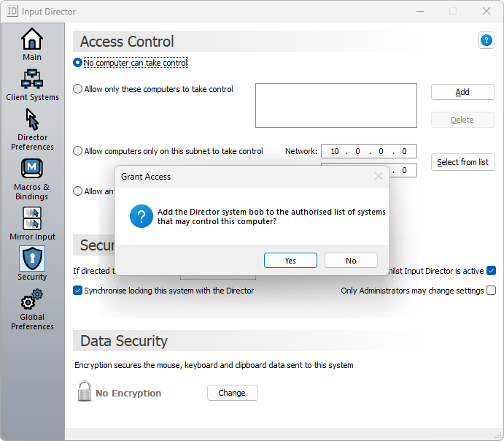
Task: Enable "Only Administrators may change settings"
Action: pos(491,291)
